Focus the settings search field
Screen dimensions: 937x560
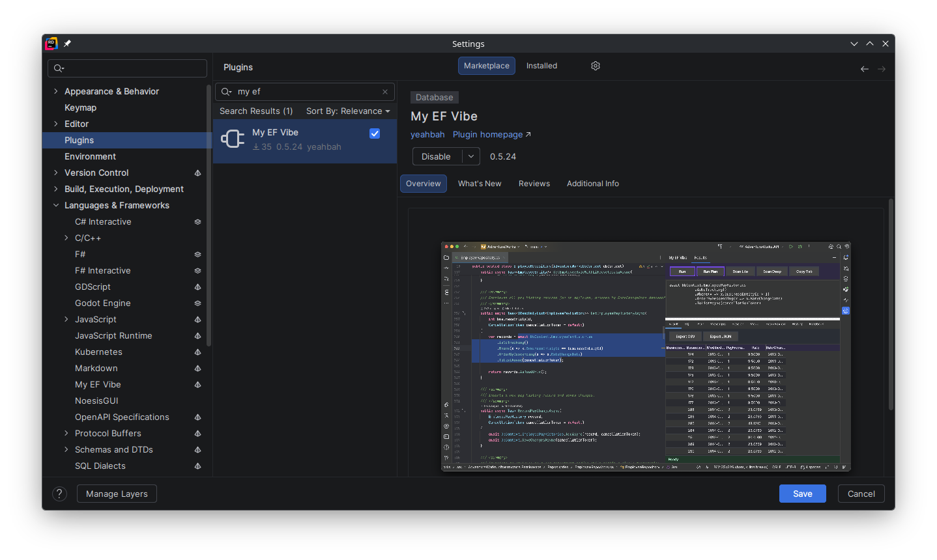(x=127, y=68)
